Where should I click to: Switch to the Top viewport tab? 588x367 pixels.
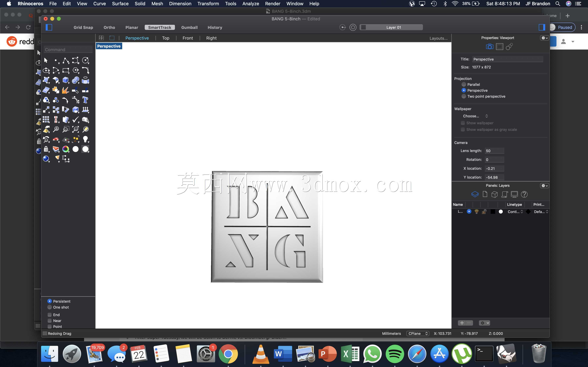coord(166,38)
